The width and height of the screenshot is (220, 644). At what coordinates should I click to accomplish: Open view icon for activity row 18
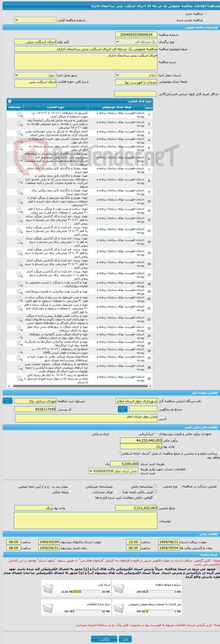point(19,284)
